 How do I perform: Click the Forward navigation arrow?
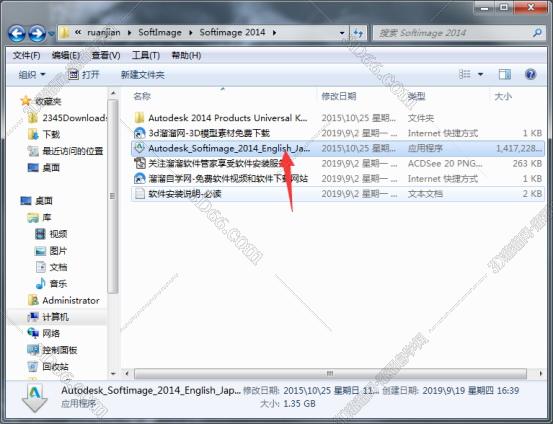[x=37, y=34]
